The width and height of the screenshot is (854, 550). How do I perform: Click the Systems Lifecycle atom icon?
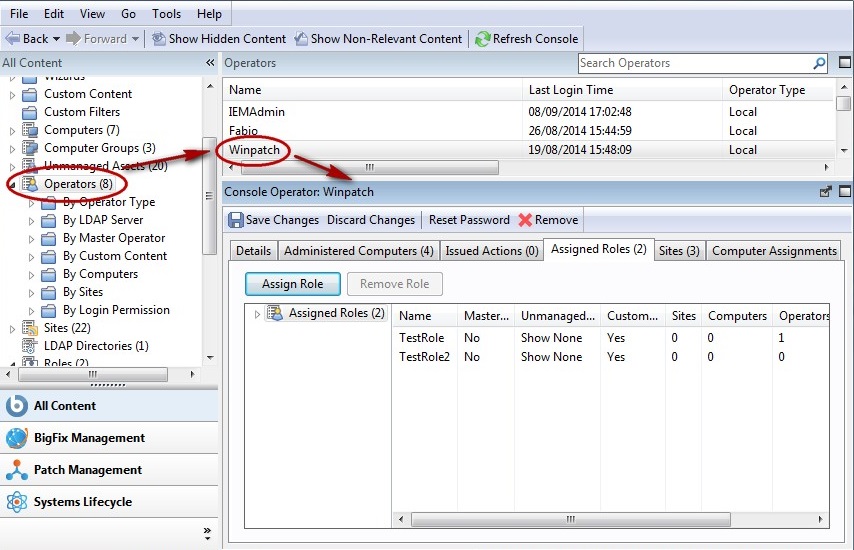tap(16, 502)
